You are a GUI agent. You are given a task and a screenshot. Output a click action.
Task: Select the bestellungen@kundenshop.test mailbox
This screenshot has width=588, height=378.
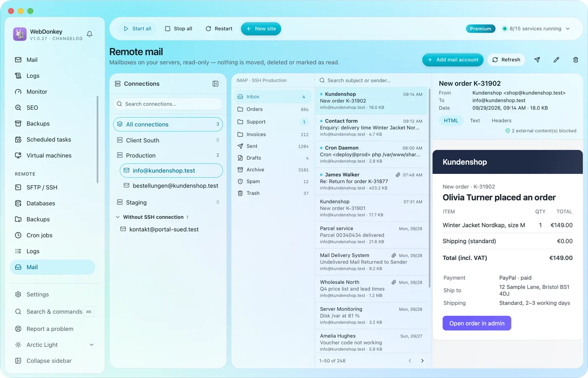click(171, 186)
